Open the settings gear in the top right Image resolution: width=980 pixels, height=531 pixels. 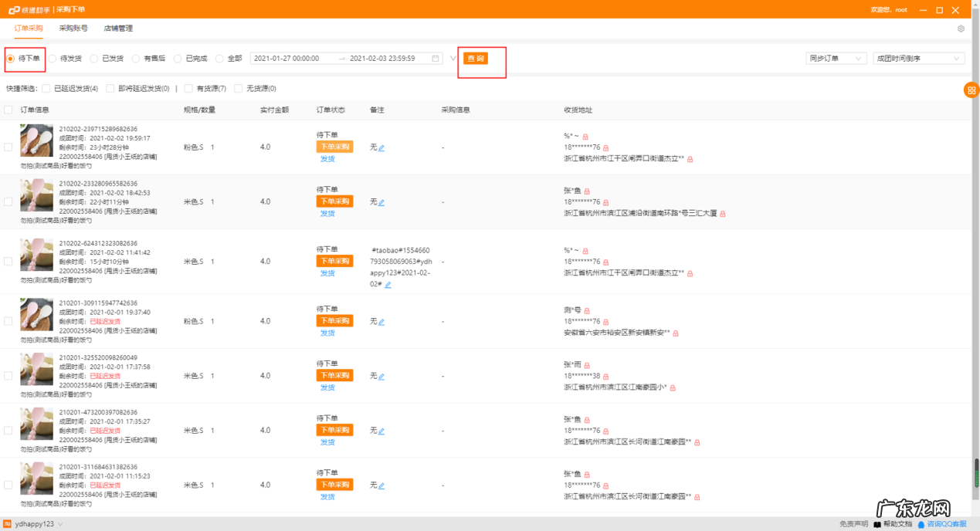click(x=961, y=28)
